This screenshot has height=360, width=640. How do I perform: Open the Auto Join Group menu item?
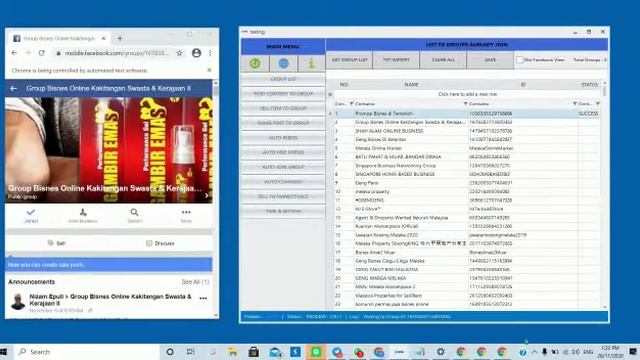pyautogui.click(x=283, y=167)
